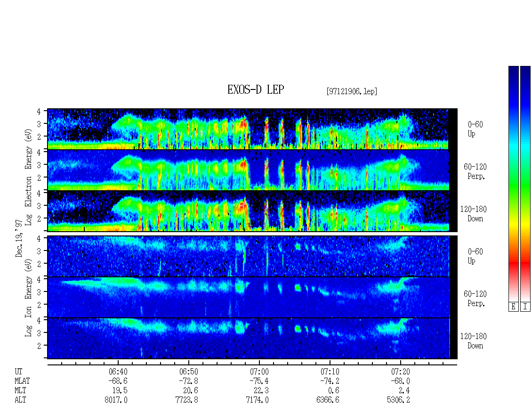Select the MLAT value -68.0
The image size is (532, 412).
[400, 381]
